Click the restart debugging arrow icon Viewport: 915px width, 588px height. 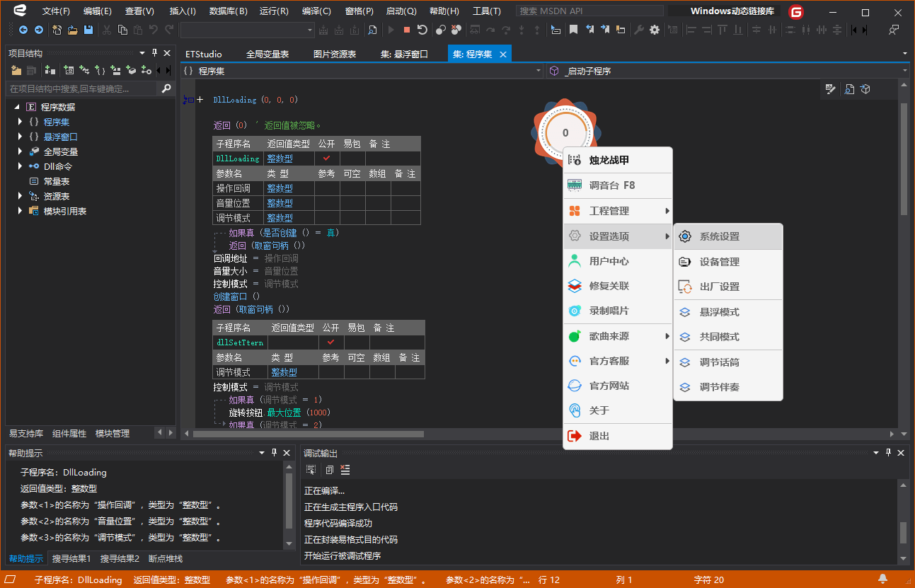422,30
